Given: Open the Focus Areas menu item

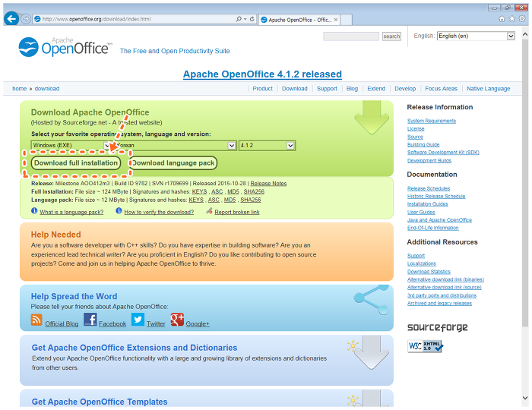Looking at the screenshot, I should pyautogui.click(x=441, y=89).
